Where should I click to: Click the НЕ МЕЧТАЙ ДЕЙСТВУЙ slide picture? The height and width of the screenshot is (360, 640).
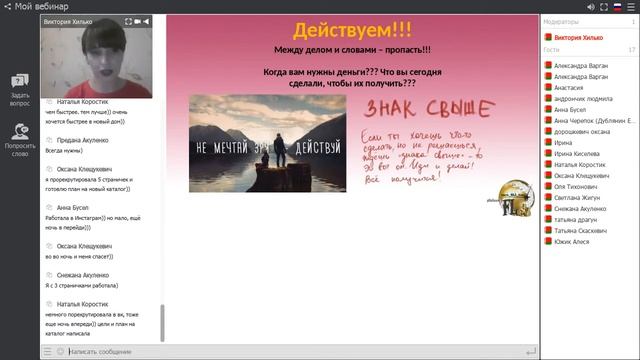[x=267, y=143]
